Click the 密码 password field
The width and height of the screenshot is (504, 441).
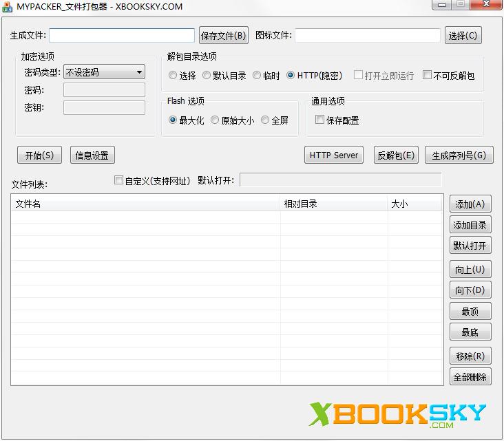[104, 90]
